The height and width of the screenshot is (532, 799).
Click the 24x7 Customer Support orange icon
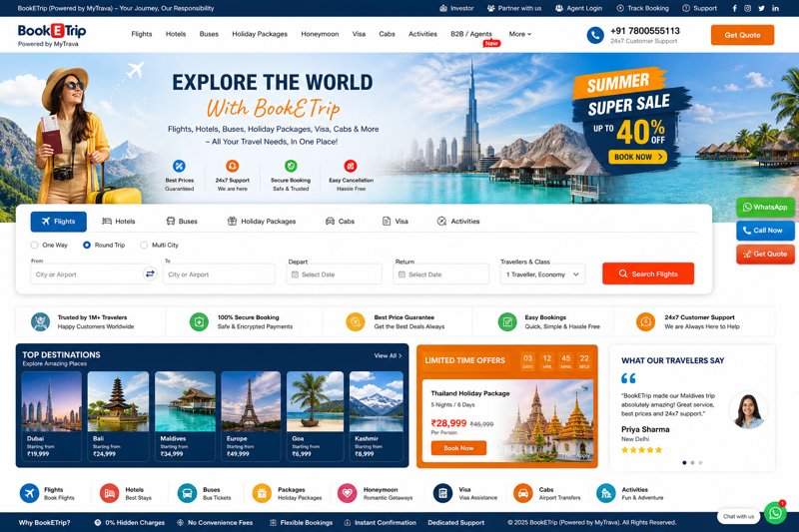click(645, 322)
